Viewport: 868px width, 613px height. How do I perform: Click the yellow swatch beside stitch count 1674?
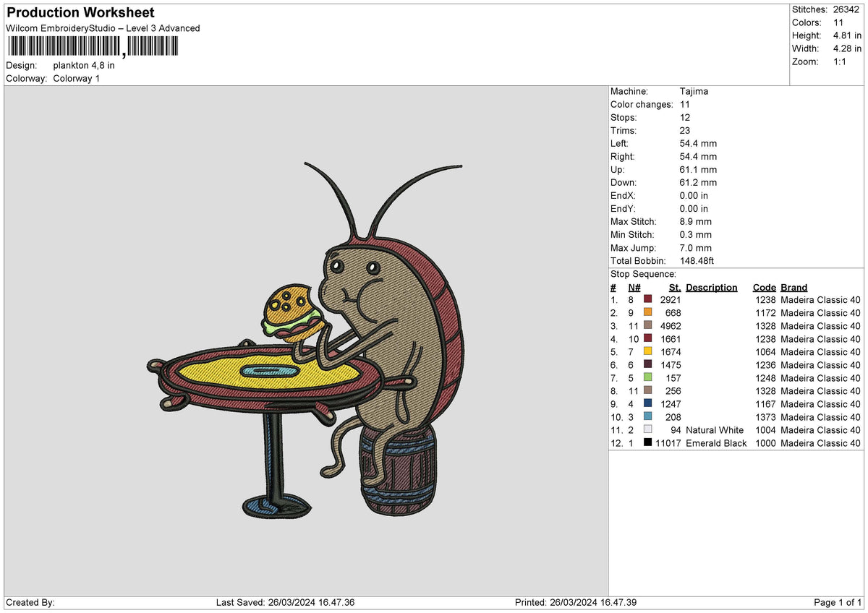point(648,351)
